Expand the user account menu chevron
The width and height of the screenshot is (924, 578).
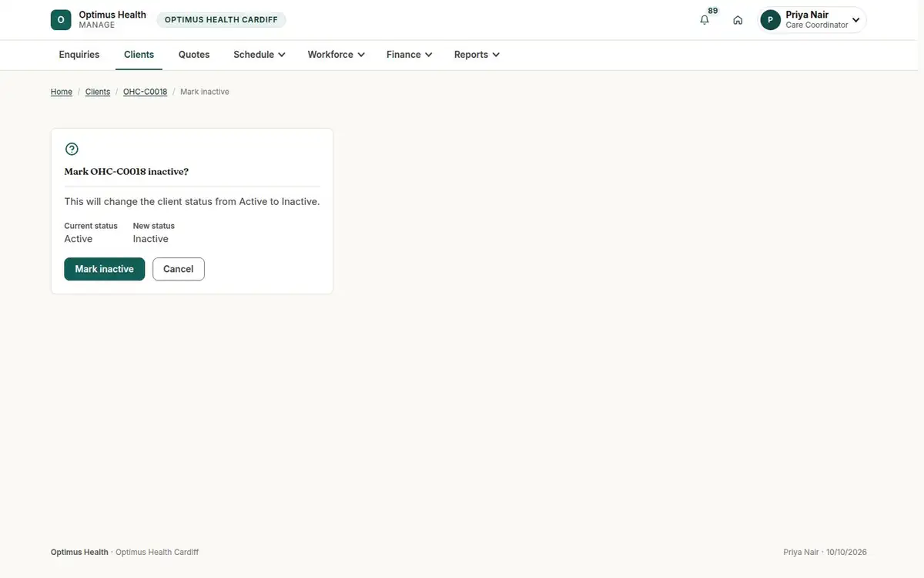pyautogui.click(x=855, y=20)
